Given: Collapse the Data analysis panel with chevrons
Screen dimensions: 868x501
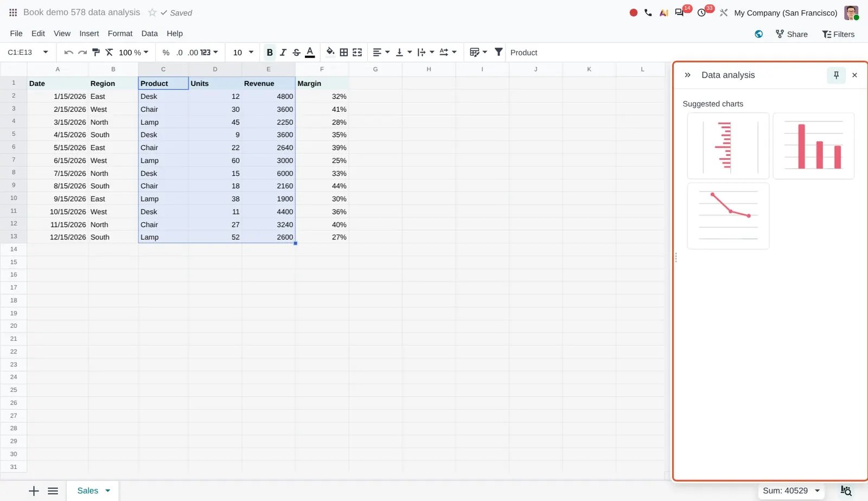Looking at the screenshot, I should 687,75.
